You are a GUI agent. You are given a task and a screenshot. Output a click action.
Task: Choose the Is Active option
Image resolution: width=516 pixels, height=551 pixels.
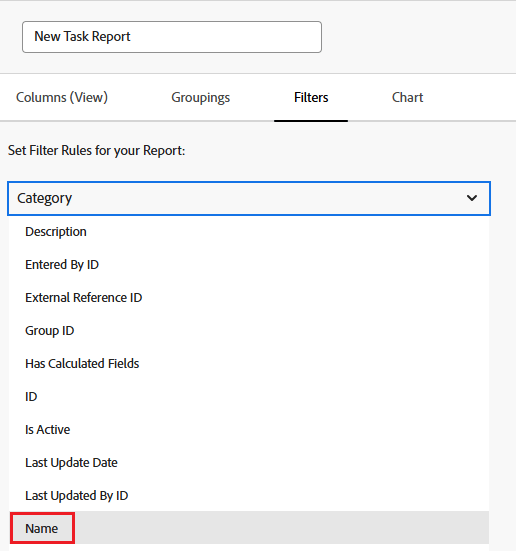249,430
